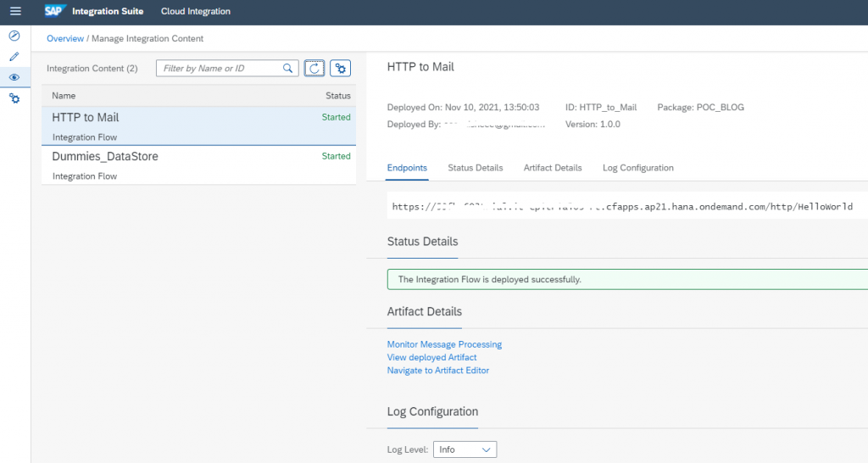Screen dimensions: 868x463
Task: Switch to the Endpoints tab
Action: (x=407, y=168)
